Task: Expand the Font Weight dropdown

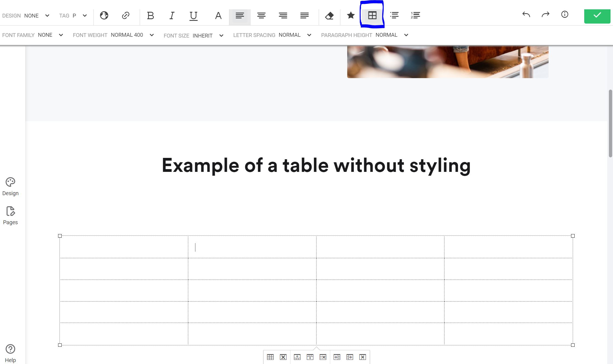Action: 113,35
